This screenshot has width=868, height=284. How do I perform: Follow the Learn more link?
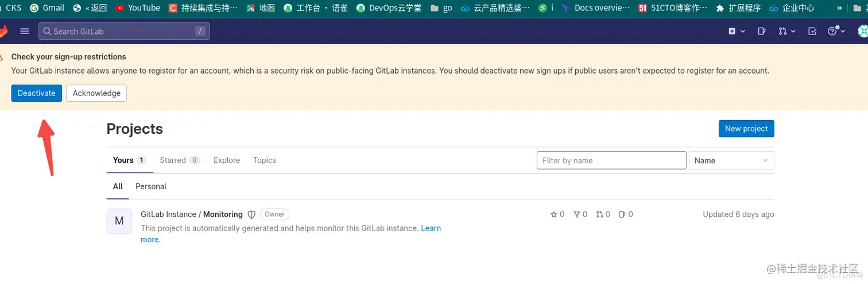tap(431, 228)
